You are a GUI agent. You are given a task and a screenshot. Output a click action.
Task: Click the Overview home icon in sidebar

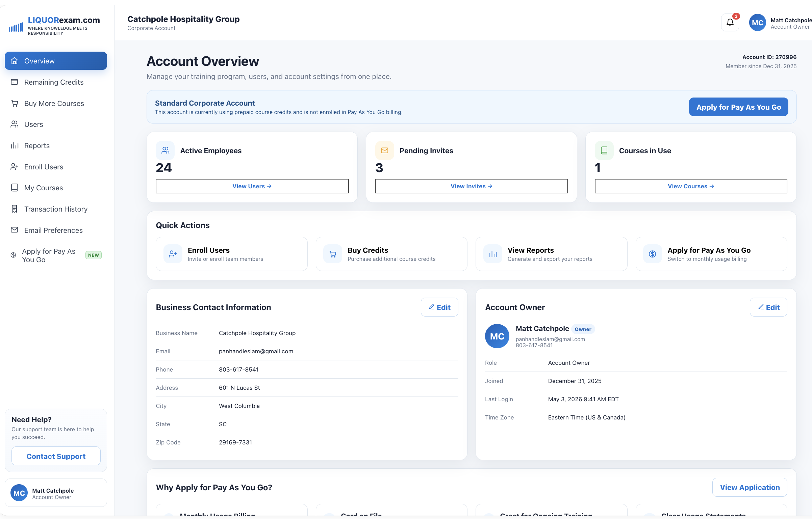pyautogui.click(x=15, y=61)
